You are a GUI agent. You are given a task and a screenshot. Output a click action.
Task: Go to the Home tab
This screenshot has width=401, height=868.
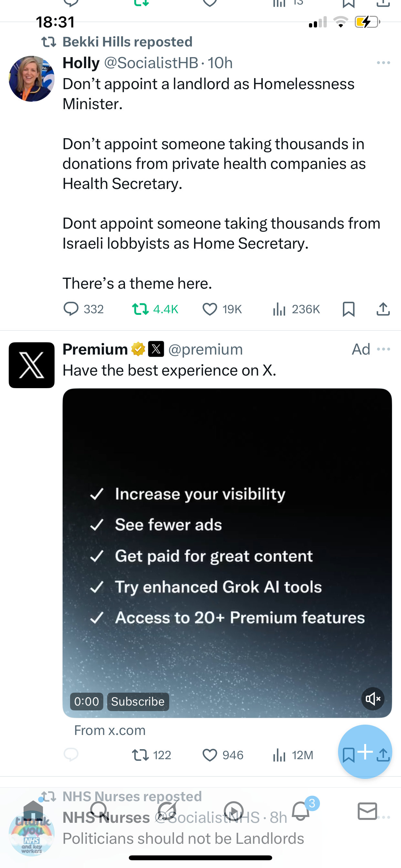coord(33,811)
